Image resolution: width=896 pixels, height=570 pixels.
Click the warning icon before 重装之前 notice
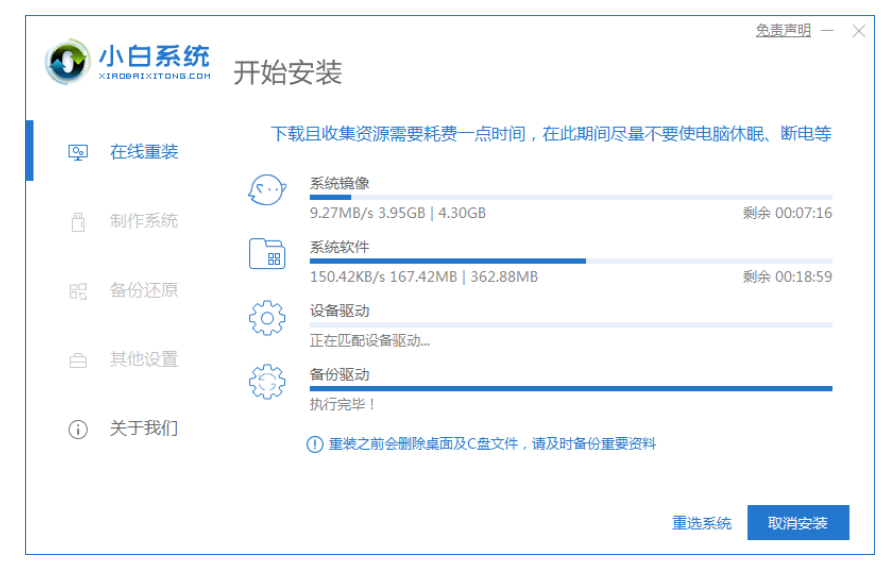point(314,444)
